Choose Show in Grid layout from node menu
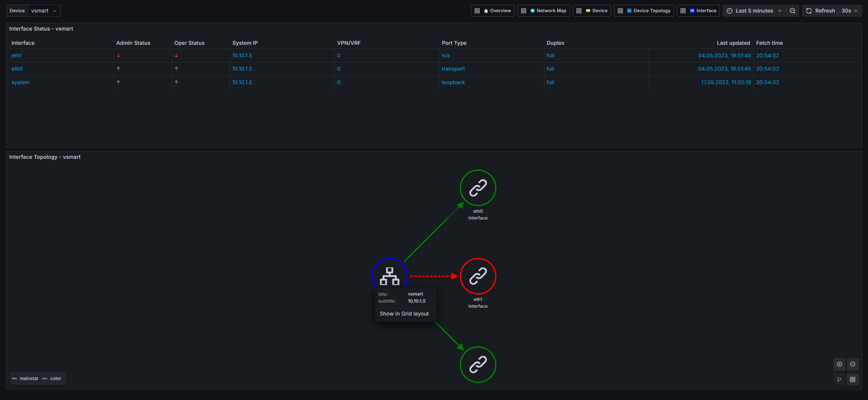This screenshot has height=400, width=868. tap(404, 314)
